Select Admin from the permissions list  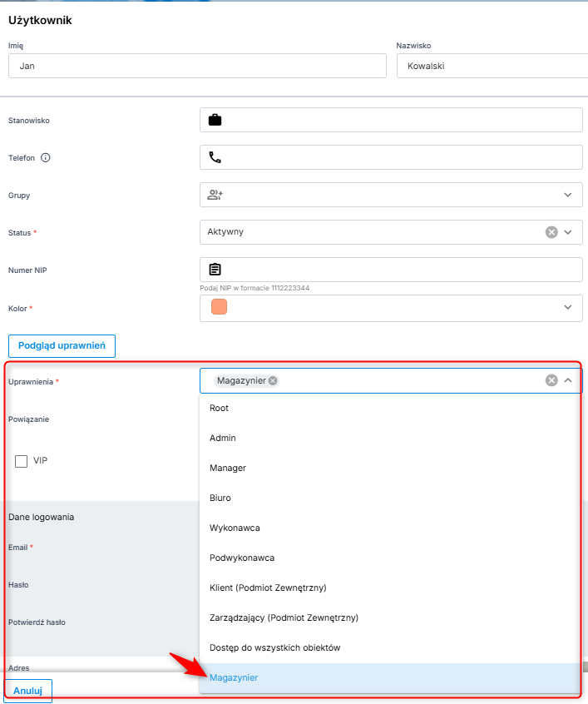coord(223,438)
